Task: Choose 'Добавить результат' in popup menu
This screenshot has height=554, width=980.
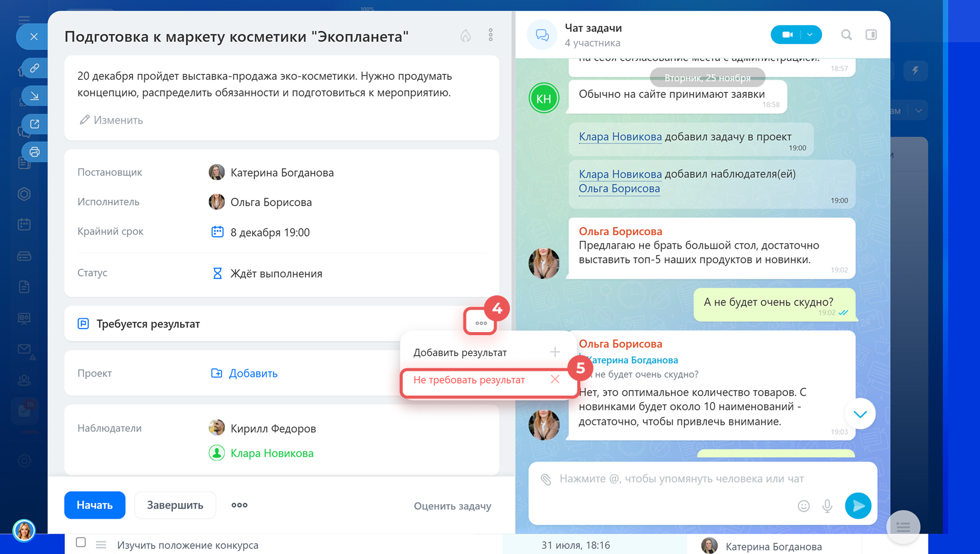Action: click(460, 352)
